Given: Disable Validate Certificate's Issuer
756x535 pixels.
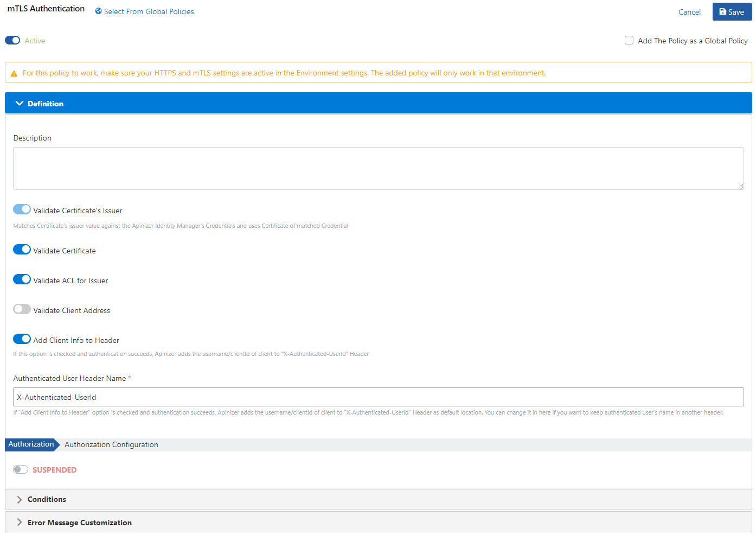Looking at the screenshot, I should 22,209.
